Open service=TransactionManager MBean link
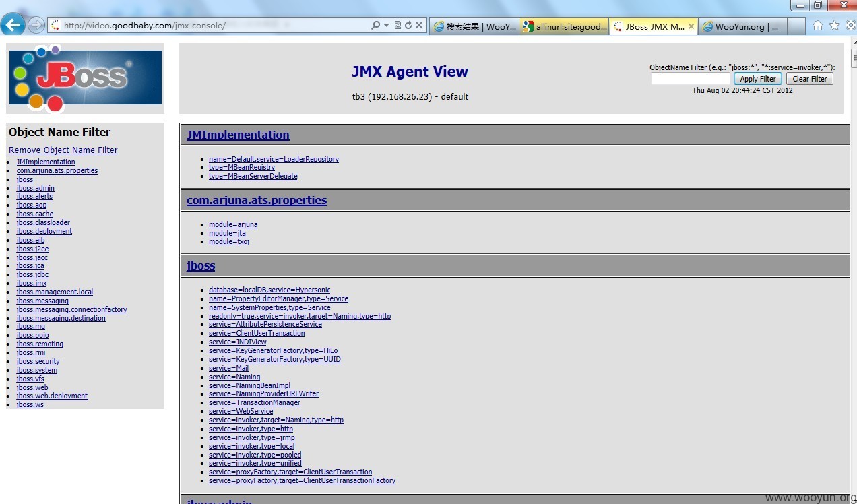Viewport: 857px width, 504px height. click(255, 402)
